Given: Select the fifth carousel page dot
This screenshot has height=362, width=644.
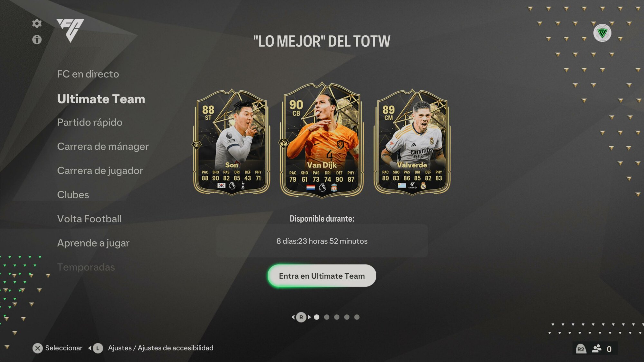Looking at the screenshot, I should coord(357,317).
